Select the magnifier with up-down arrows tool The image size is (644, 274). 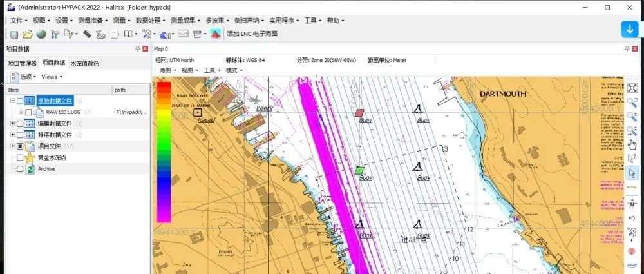(x=632, y=131)
